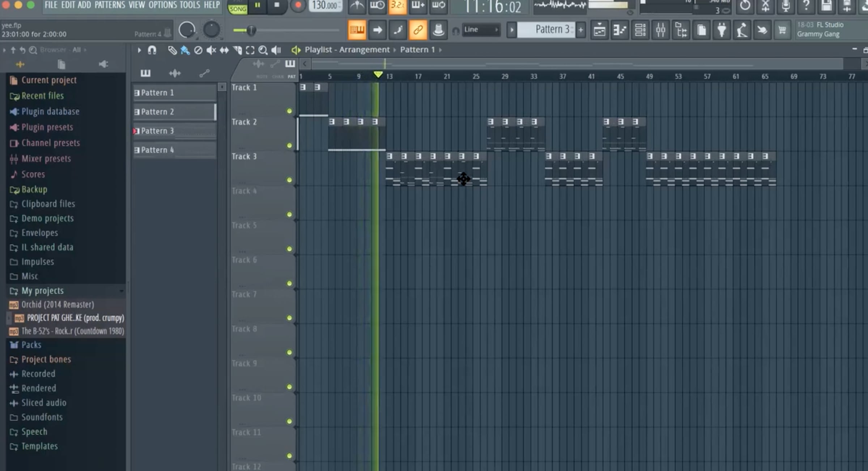Toggle typing keyboard to piano button
The width and height of the screenshot is (868, 471).
357,30
